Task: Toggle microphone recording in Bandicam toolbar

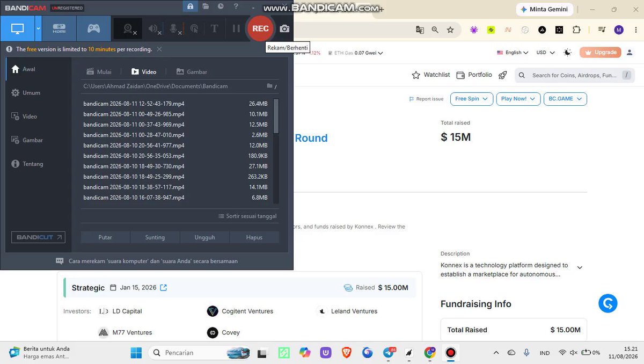Action: [175, 29]
